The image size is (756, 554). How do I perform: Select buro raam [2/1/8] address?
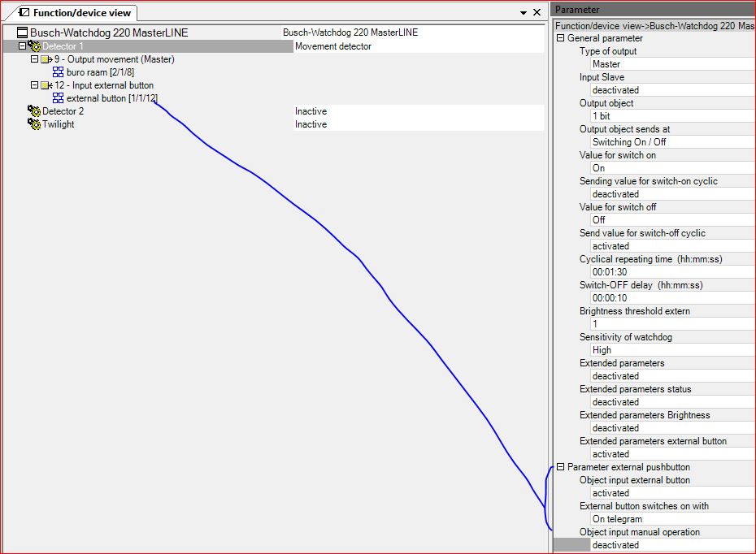click(100, 72)
